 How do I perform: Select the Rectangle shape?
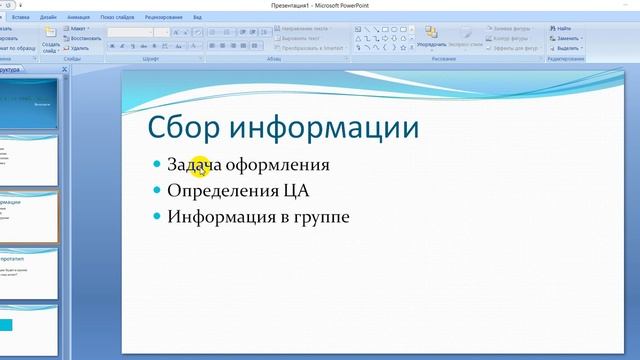coord(385,29)
